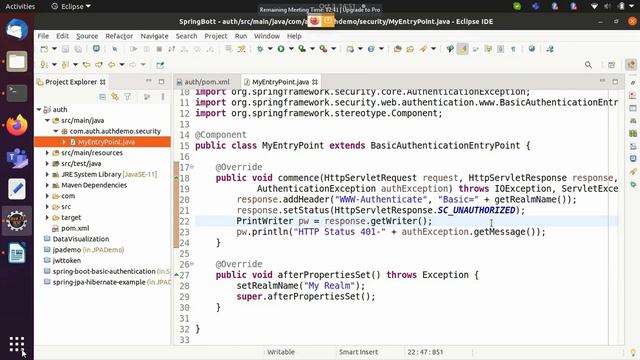Image resolution: width=640 pixels, height=360 pixels.
Task: Click the New wizard toolbar icon
Action: coord(44,49)
